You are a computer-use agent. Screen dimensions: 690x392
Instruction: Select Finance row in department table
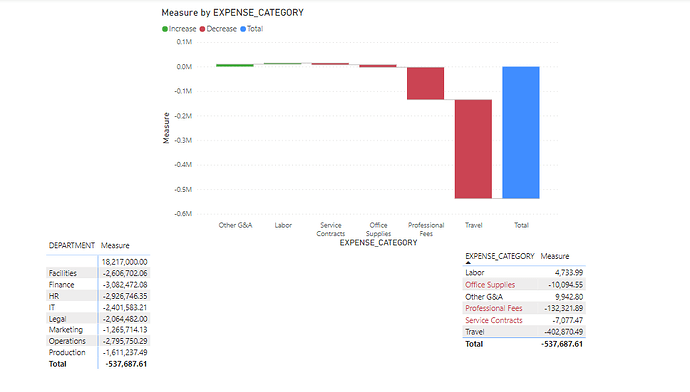tap(98, 285)
